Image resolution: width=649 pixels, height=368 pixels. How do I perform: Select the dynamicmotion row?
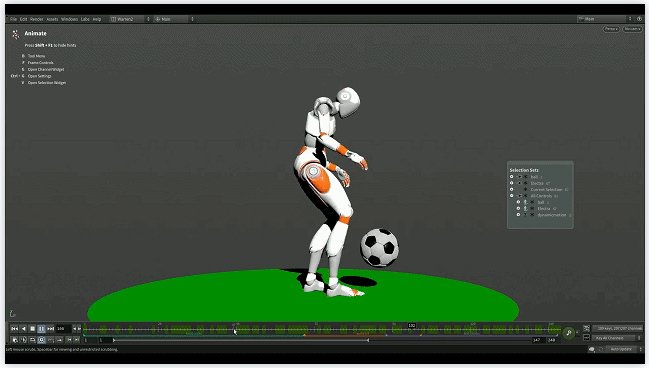(551, 215)
